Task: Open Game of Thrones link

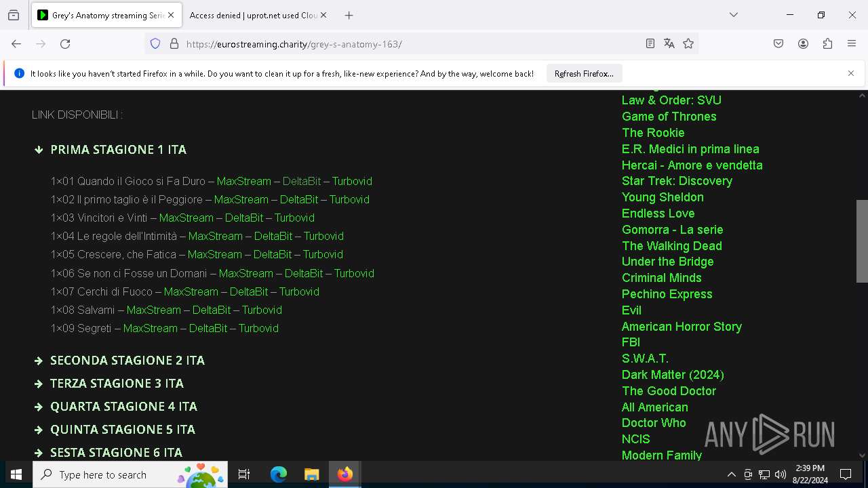Action: (669, 117)
